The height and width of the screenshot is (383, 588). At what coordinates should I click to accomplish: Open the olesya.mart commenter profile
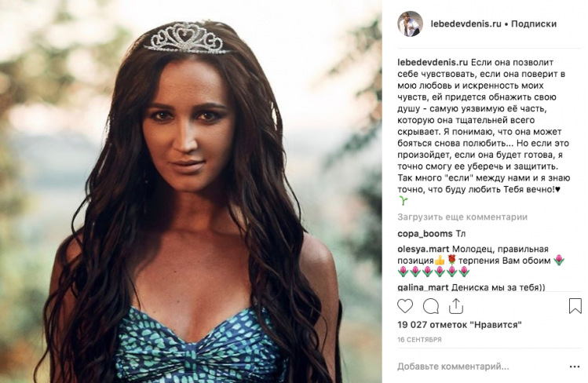tap(424, 249)
